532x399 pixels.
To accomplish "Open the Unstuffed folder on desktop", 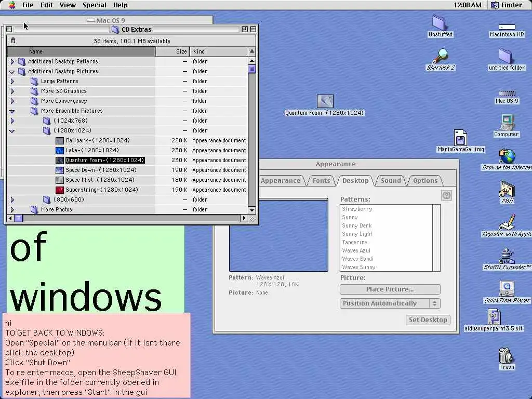I will pos(439,23).
